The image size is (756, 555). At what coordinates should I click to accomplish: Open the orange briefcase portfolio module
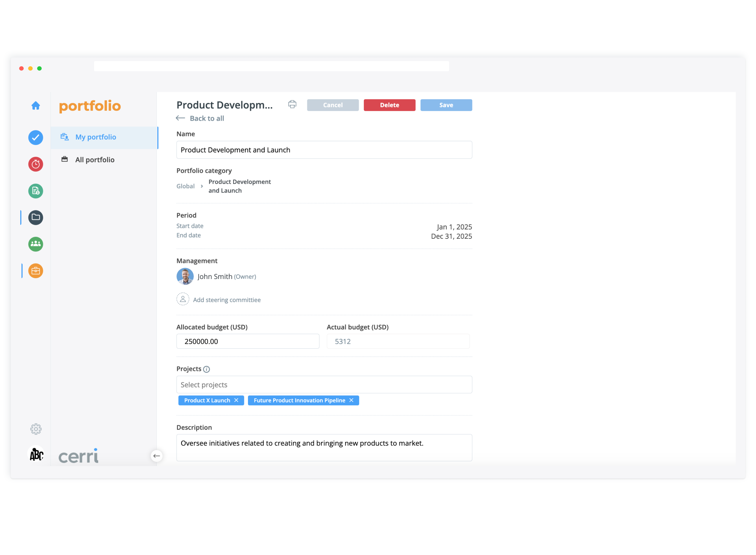coord(36,271)
